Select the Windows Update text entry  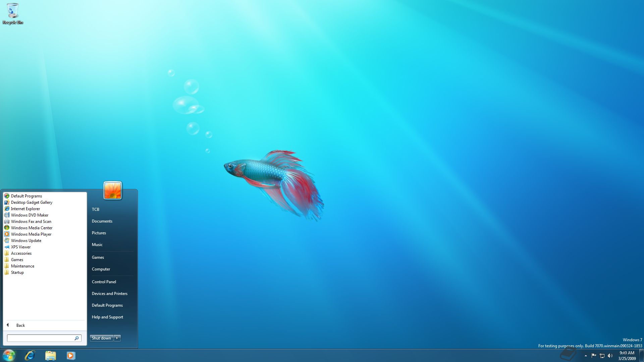[26, 241]
